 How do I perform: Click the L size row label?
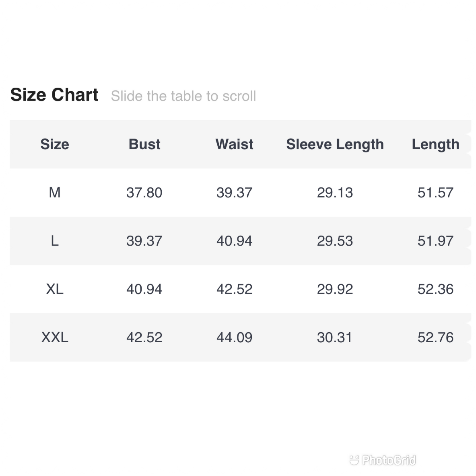coord(55,241)
